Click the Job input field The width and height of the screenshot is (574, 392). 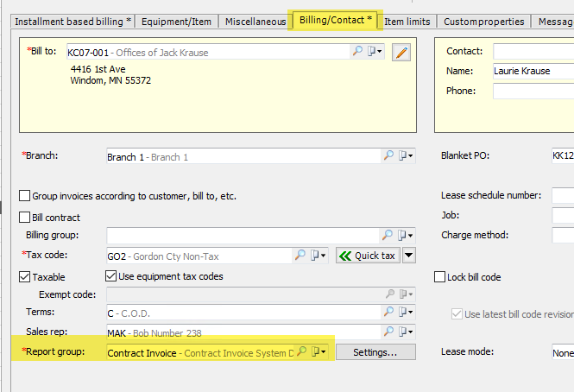(563, 215)
